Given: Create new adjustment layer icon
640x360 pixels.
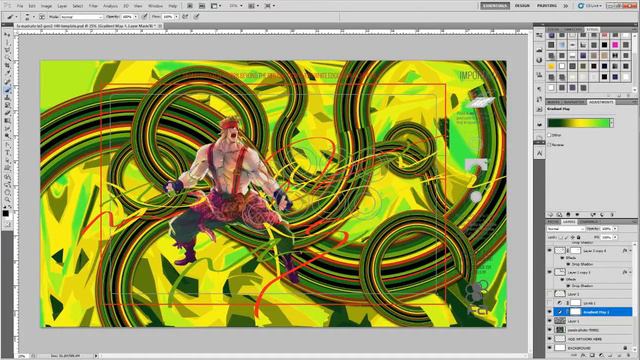Looking at the screenshot, I should [x=601, y=356].
